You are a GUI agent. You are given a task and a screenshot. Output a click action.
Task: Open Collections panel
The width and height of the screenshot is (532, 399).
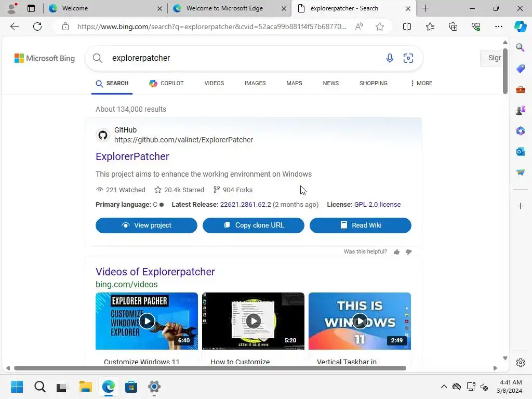point(453,26)
